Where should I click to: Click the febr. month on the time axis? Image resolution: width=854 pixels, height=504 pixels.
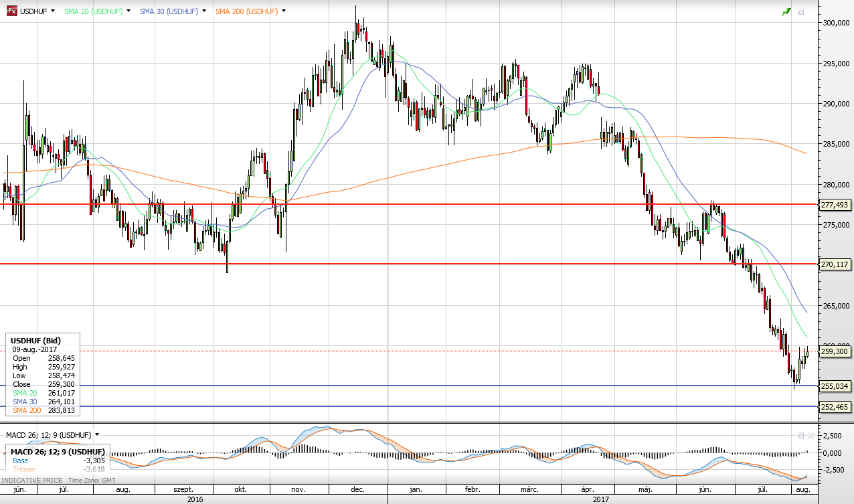[473, 490]
